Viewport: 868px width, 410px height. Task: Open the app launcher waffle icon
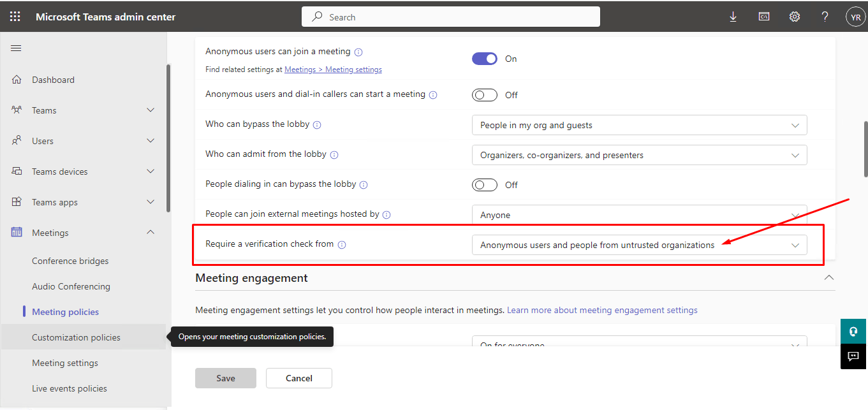pos(16,17)
